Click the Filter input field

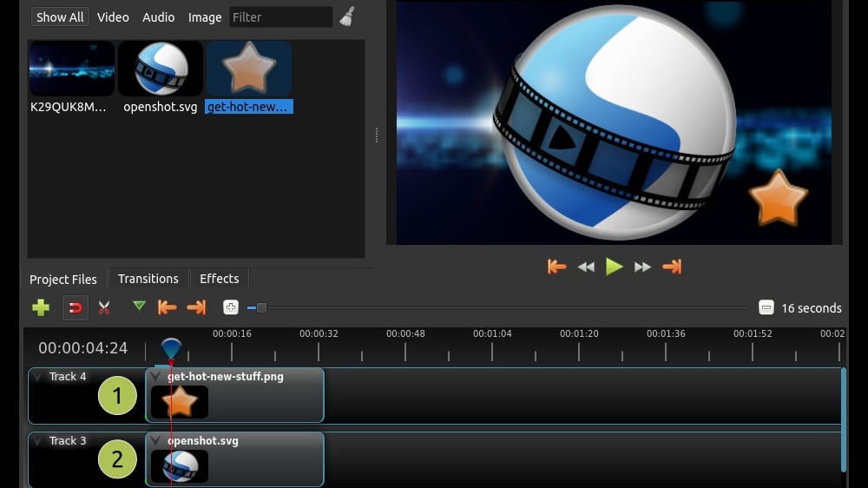coord(280,17)
